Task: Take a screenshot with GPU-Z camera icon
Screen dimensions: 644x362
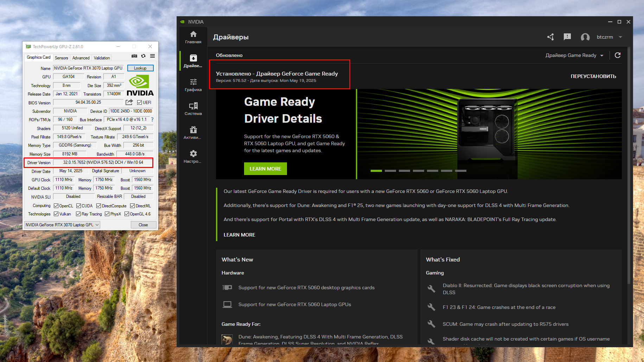Action: click(x=134, y=56)
